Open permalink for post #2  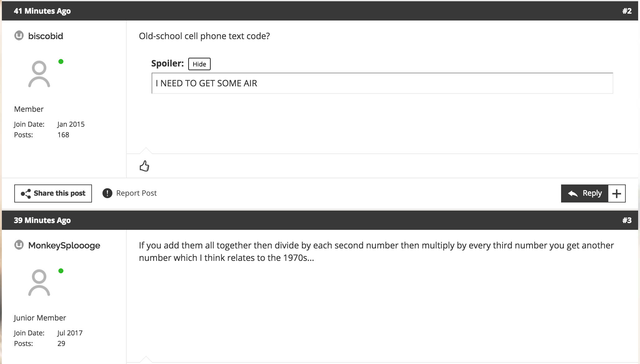tap(627, 11)
